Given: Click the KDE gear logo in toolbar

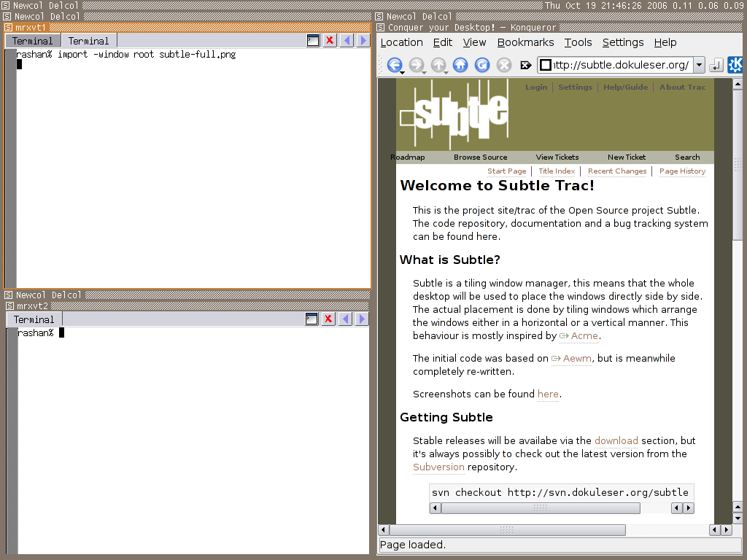Looking at the screenshot, I should 735,65.
